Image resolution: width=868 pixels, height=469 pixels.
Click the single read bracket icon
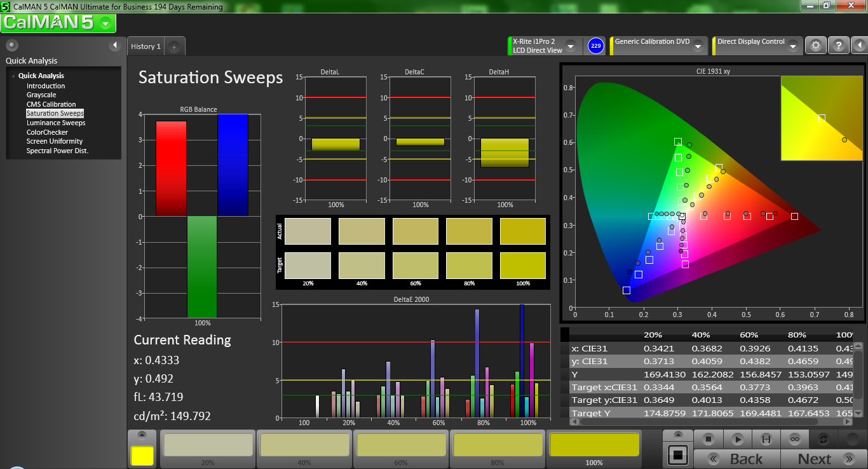(766, 439)
